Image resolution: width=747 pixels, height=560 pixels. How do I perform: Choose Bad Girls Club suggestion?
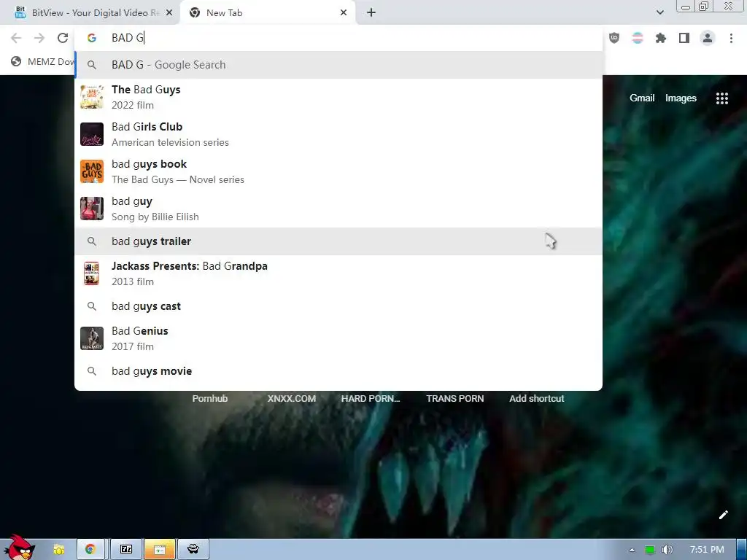coord(338,134)
